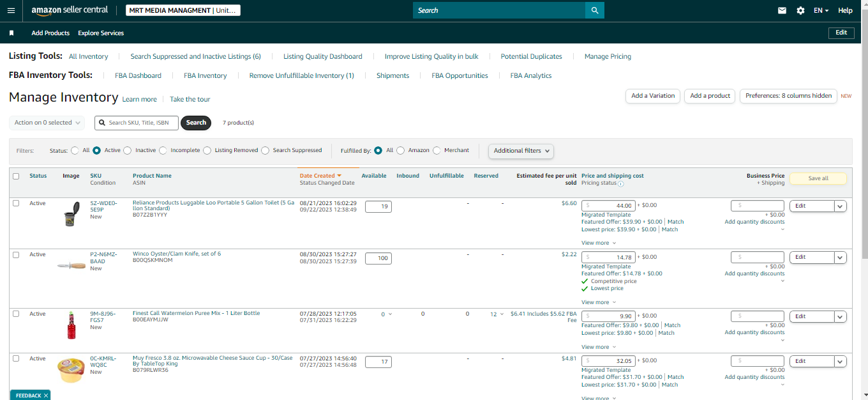This screenshot has height=400, width=868.
Task: Select the Muy Fresco row checkbox
Action: pos(16,358)
